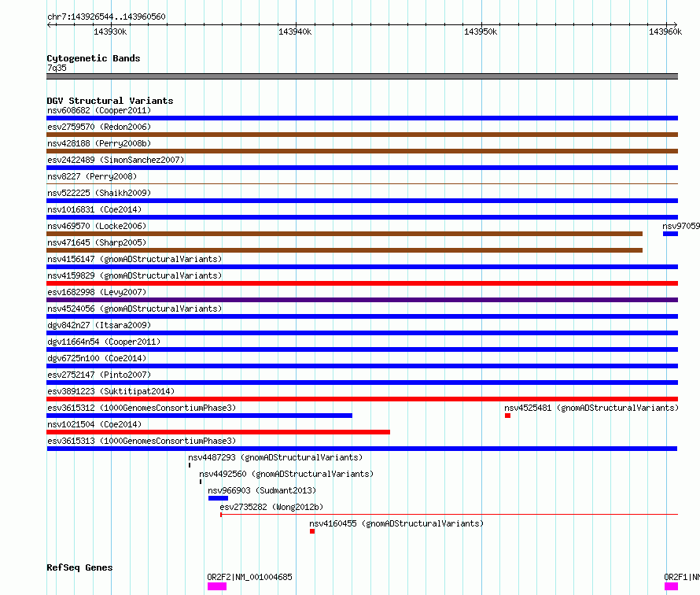Click esv2422489 (SimonSanchez2007) variant label
This screenshot has height=595, width=700.
pyautogui.click(x=116, y=160)
